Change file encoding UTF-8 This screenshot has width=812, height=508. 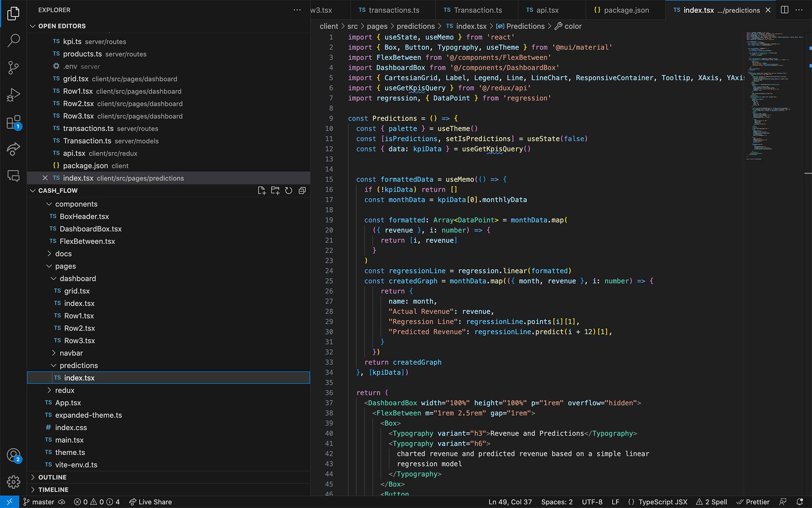pos(592,502)
